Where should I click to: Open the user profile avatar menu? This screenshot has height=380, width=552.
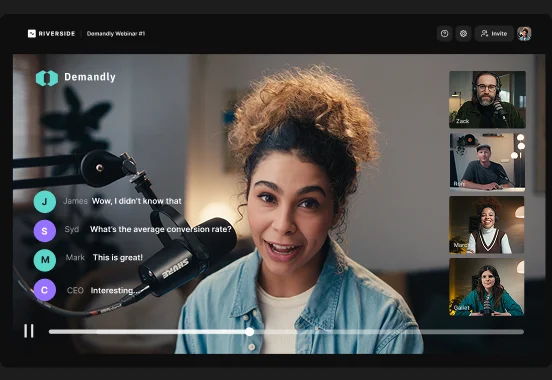coord(524,33)
